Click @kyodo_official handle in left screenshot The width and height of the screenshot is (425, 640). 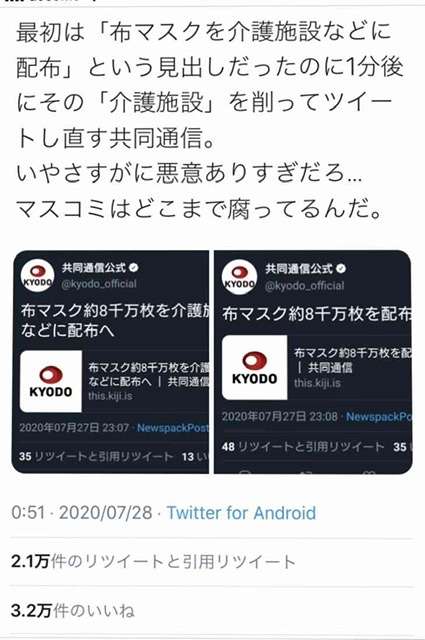point(99,284)
